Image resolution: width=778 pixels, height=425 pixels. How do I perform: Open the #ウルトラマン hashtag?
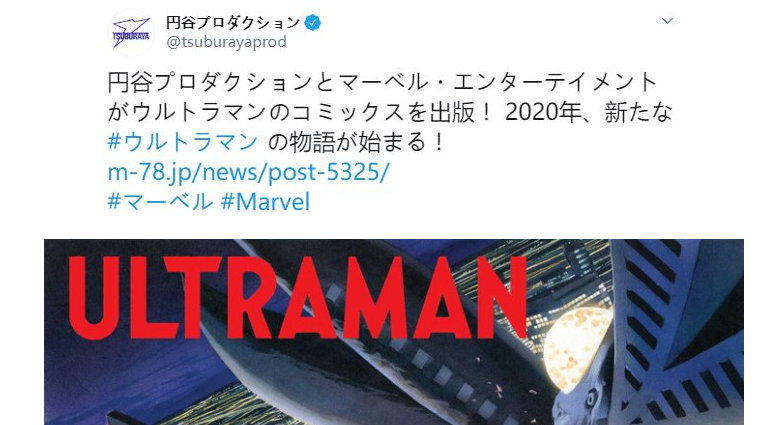[x=183, y=142]
